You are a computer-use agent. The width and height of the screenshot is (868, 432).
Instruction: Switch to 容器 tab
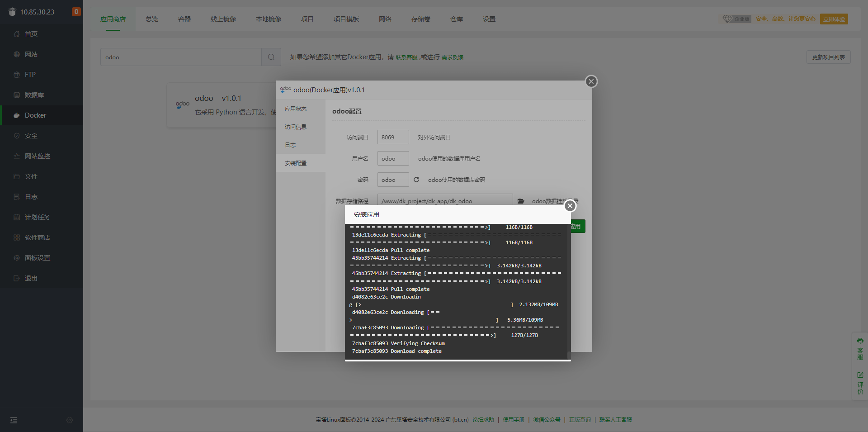pyautogui.click(x=184, y=19)
